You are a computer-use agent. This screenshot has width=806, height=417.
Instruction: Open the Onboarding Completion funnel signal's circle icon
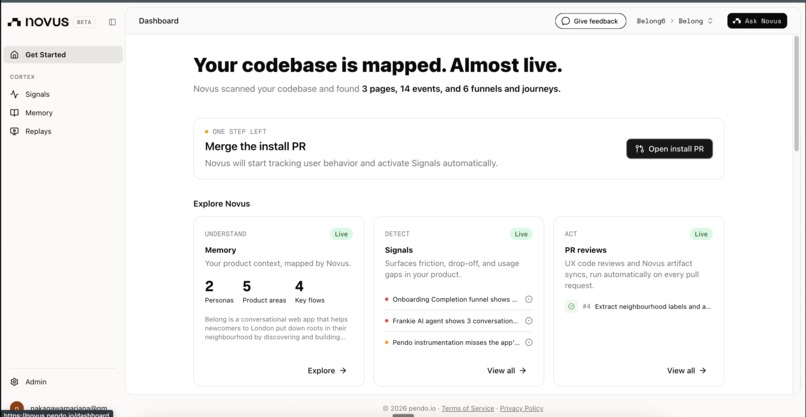click(x=528, y=299)
